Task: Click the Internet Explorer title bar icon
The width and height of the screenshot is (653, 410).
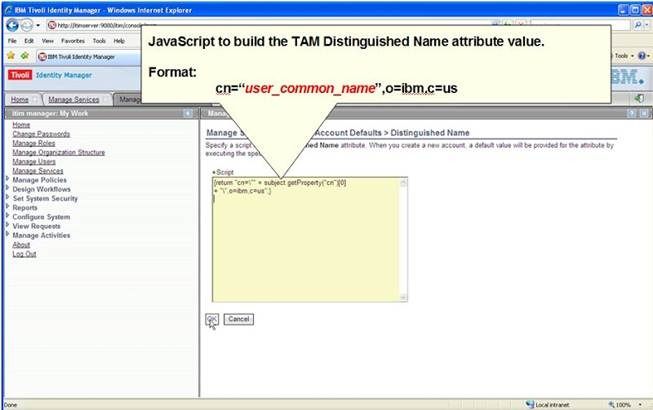Action: pos(9,10)
